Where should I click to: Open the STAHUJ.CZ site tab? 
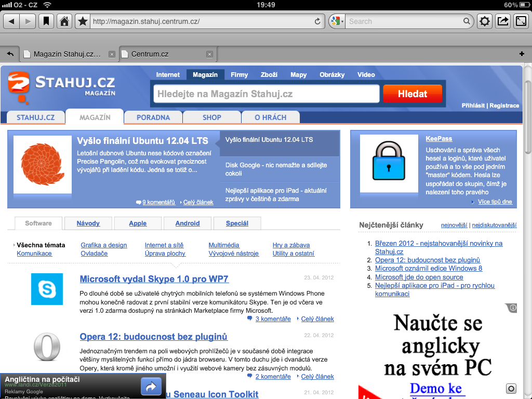click(36, 117)
